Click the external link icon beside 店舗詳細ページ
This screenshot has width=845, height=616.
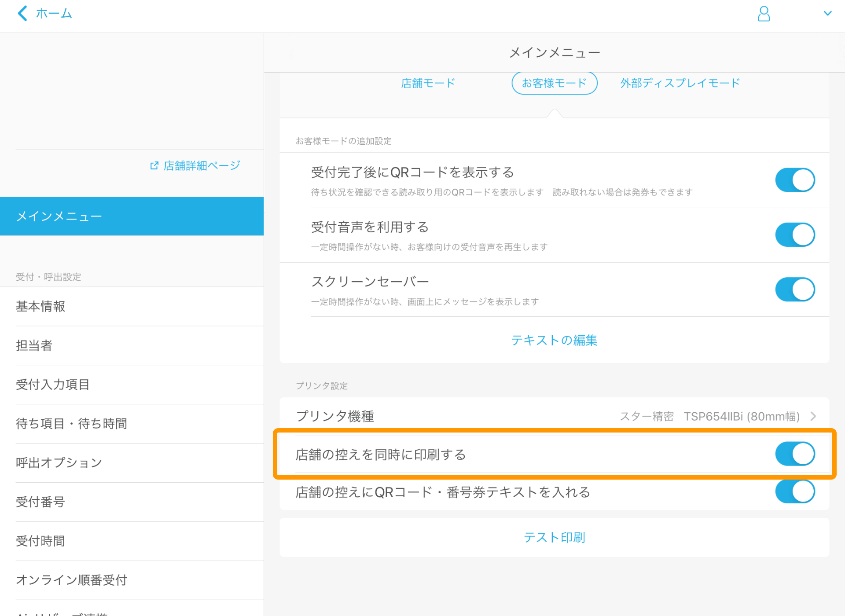click(154, 165)
